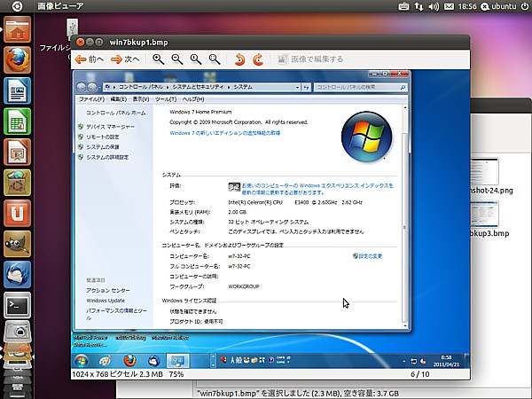Click デバイス マネージャー link in screenshot
The width and height of the screenshot is (532, 399).
point(110,127)
